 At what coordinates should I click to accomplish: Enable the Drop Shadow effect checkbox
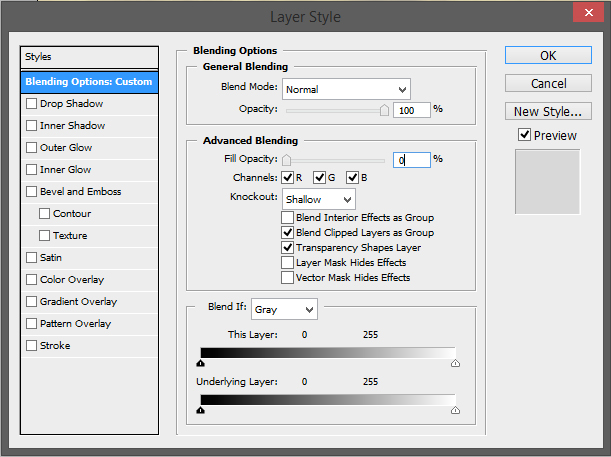click(x=31, y=104)
